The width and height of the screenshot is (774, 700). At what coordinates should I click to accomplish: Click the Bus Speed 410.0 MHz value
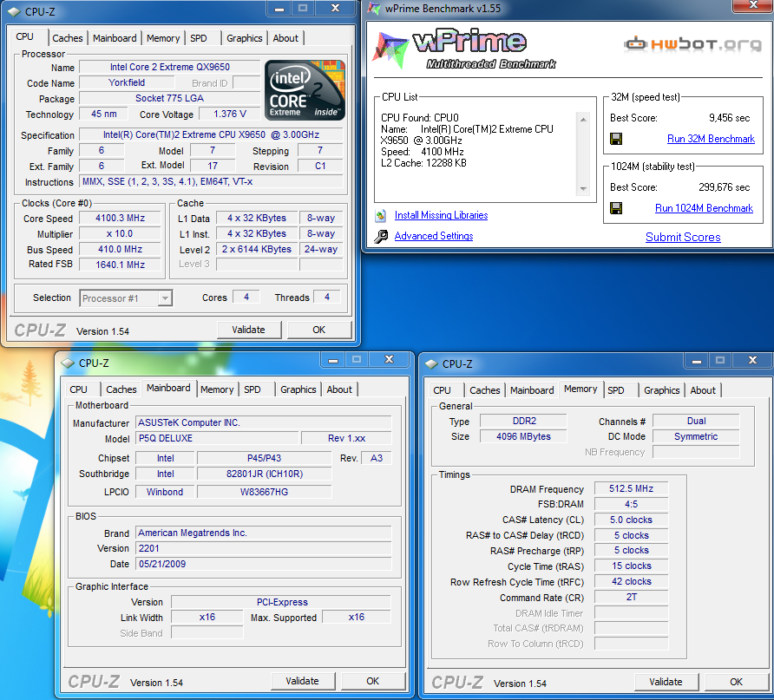pyautogui.click(x=120, y=250)
